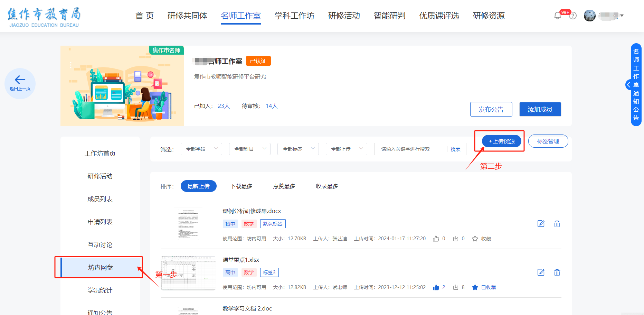
Task: Open 研修活动 in top navigation
Action: 344,16
